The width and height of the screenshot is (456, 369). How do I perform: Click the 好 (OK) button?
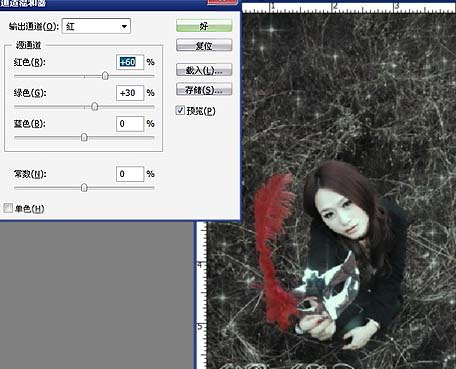(x=204, y=26)
